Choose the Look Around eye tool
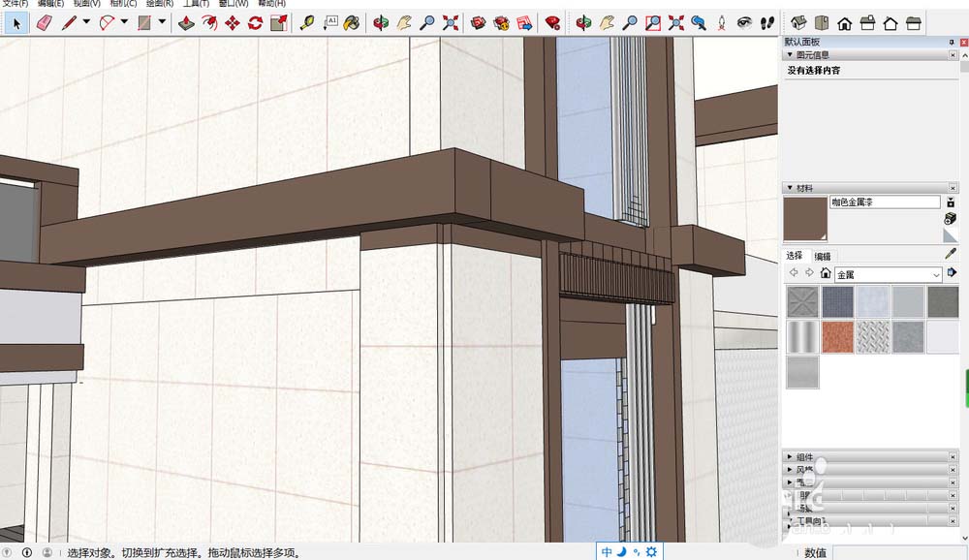 [744, 23]
